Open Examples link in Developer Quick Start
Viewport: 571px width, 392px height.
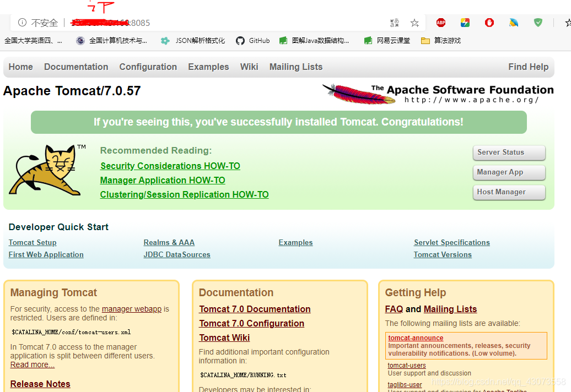295,243
